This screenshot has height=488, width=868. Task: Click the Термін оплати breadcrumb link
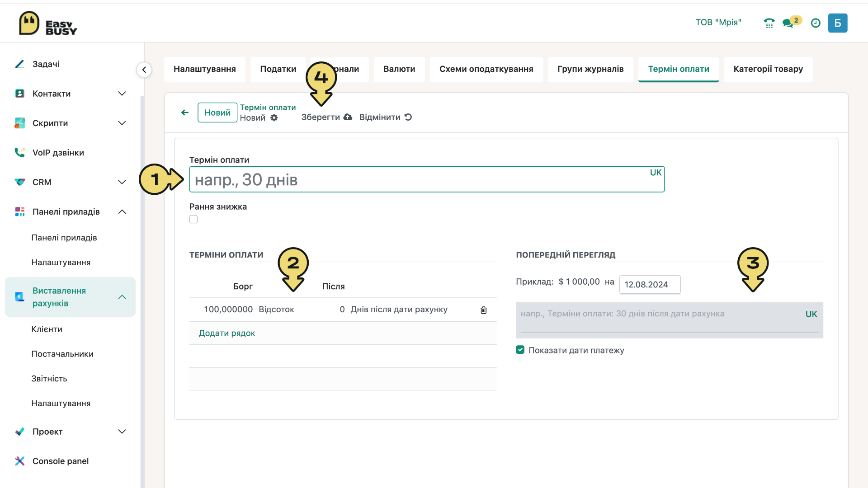(x=268, y=107)
